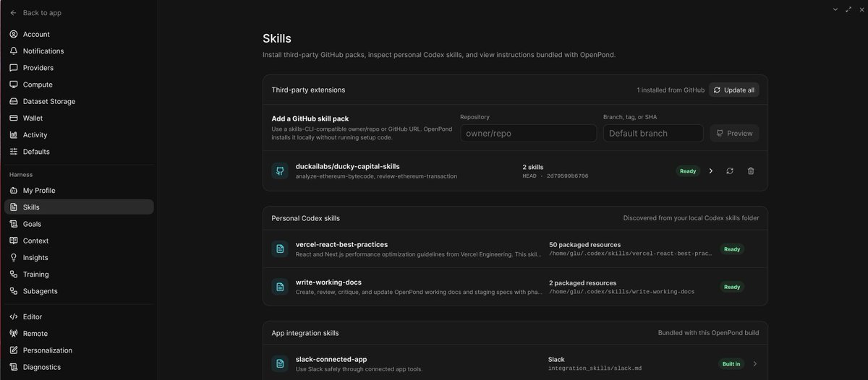Click the Wallet card icon
The width and height of the screenshot is (868, 380).
pyautogui.click(x=14, y=118)
